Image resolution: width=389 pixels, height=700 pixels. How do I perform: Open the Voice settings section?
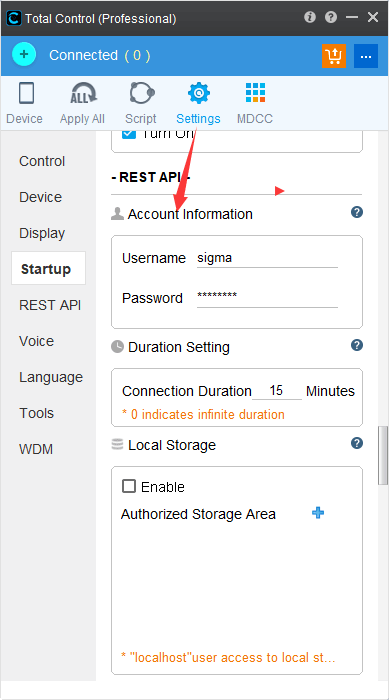pos(37,341)
